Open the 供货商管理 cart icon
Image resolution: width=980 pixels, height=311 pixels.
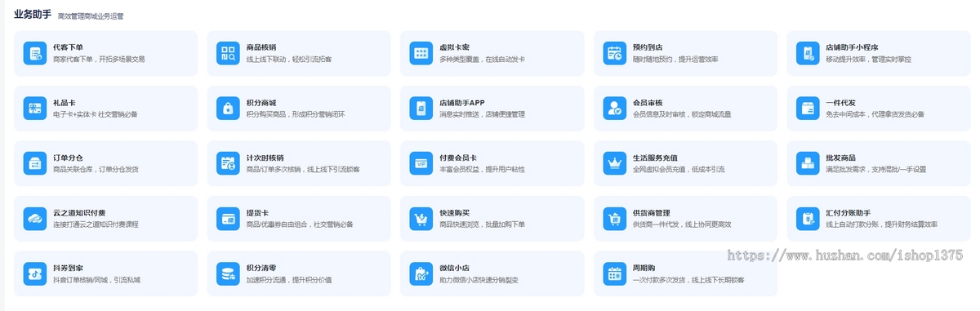614,218
